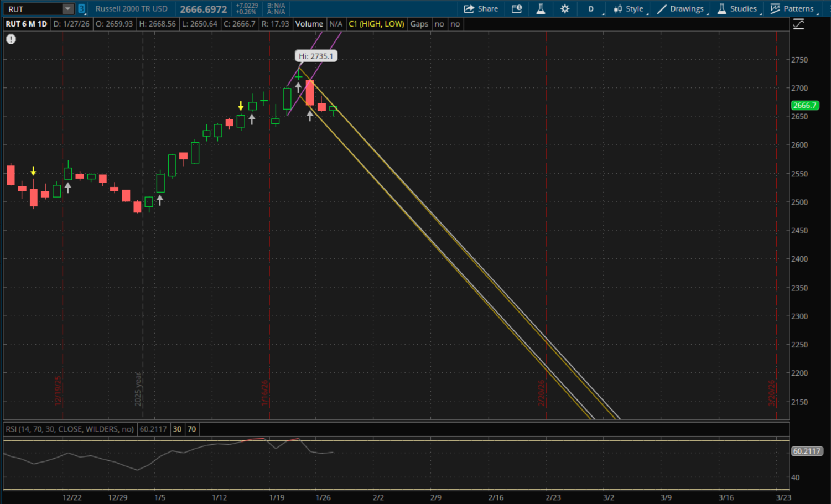Click the Hi: 2735.1 price bubble

coord(316,56)
